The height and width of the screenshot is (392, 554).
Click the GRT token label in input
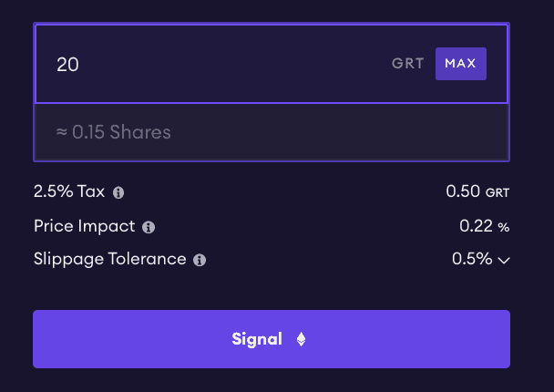click(407, 64)
